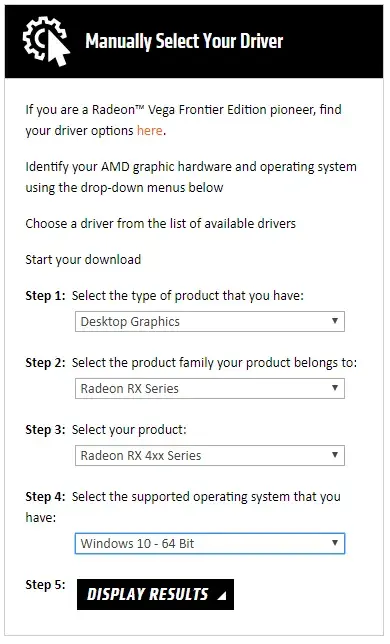Expand the Radeon RX Series family dropdown
Image resolution: width=390 pixels, height=644 pixels.
[210, 389]
